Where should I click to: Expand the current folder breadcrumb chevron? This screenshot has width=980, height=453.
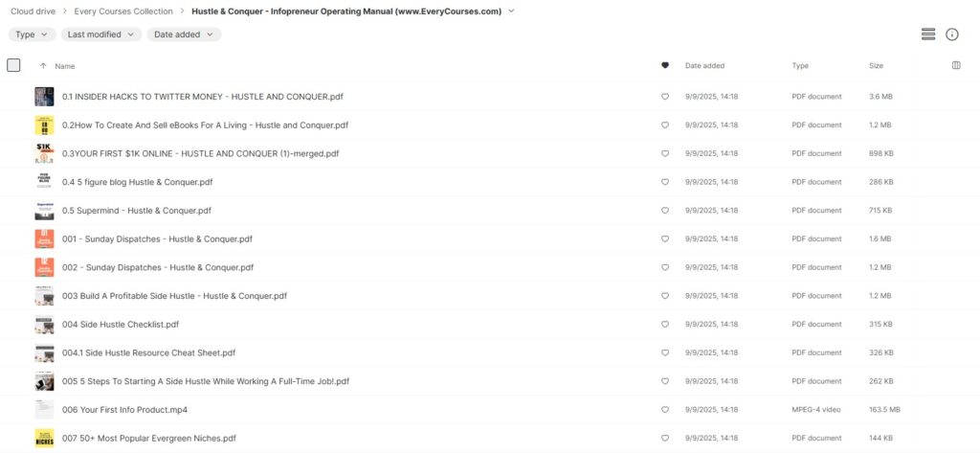512,11
